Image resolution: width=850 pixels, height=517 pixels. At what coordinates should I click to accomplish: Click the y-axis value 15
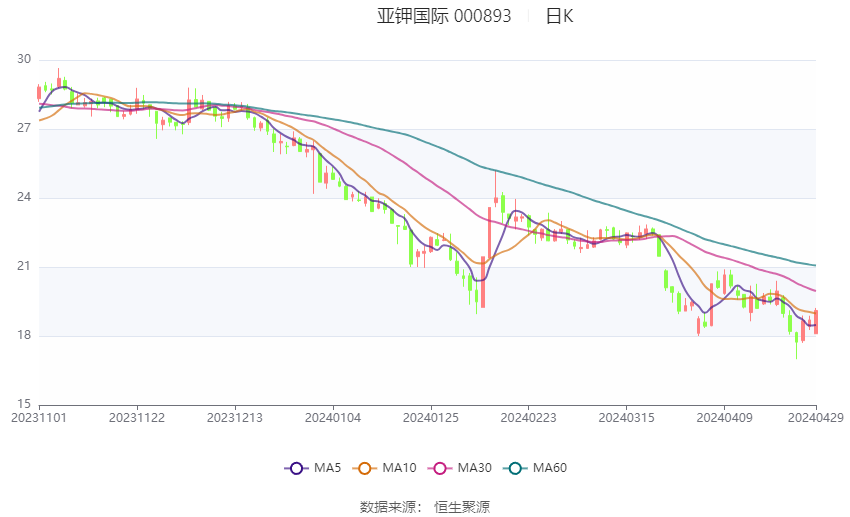24,404
